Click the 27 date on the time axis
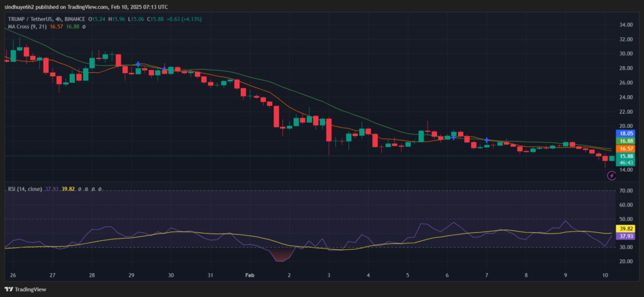 click(52, 275)
